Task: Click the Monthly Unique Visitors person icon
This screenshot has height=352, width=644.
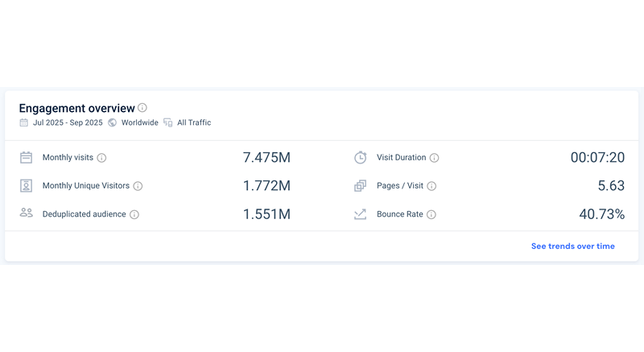Action: tap(27, 186)
